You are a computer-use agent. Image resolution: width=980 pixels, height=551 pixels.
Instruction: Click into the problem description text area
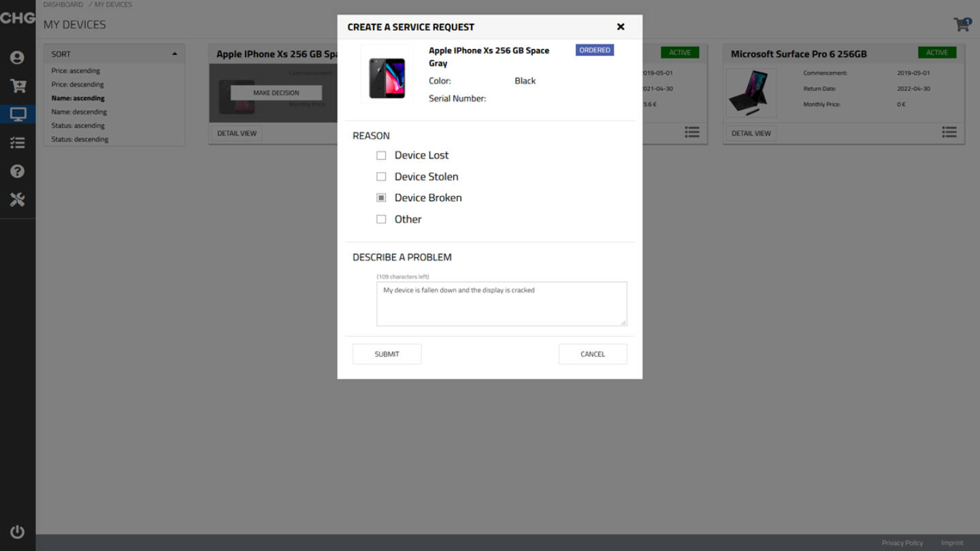coord(502,304)
